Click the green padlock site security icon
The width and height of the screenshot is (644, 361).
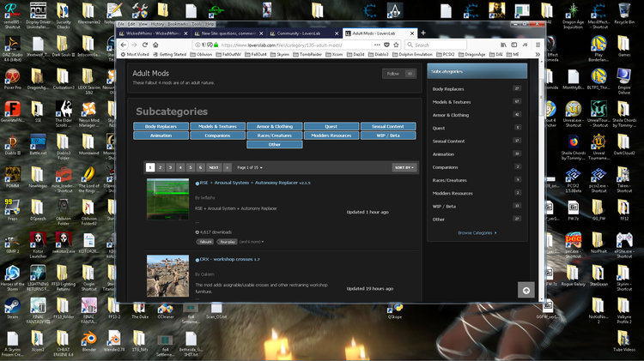pos(216,45)
